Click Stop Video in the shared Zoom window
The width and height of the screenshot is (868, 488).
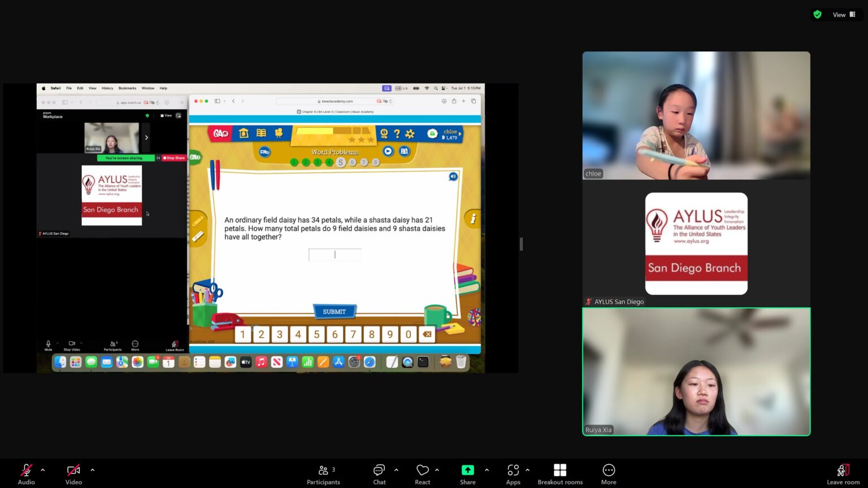pyautogui.click(x=72, y=345)
